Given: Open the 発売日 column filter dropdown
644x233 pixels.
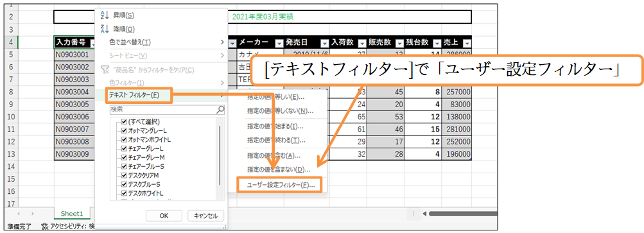Looking at the screenshot, I should click(x=324, y=43).
